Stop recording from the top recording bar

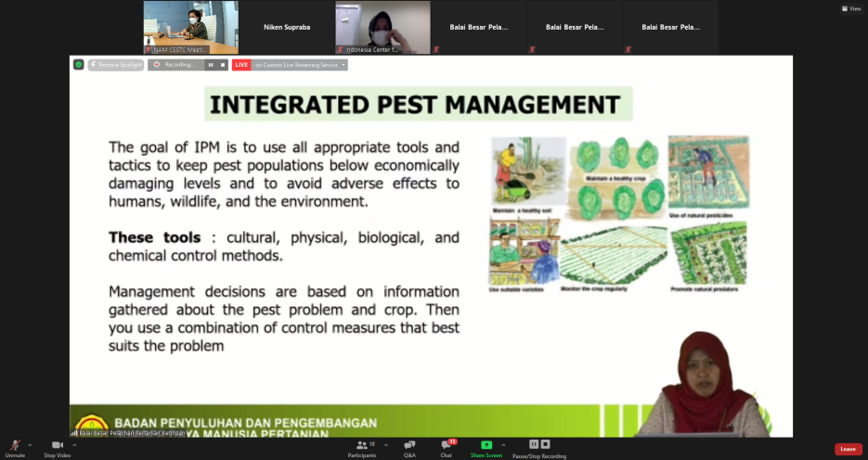222,65
